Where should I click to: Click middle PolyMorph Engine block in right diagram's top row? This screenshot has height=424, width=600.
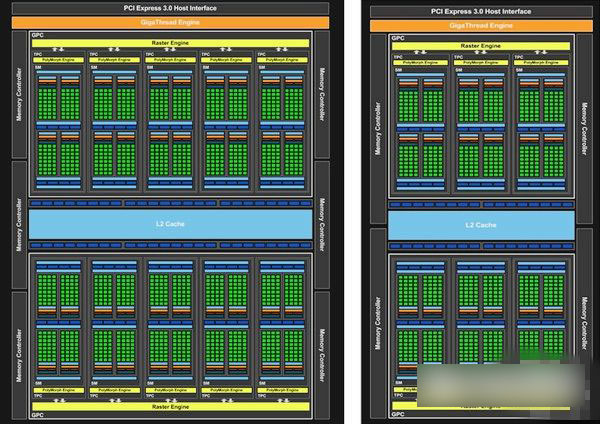tap(479, 63)
